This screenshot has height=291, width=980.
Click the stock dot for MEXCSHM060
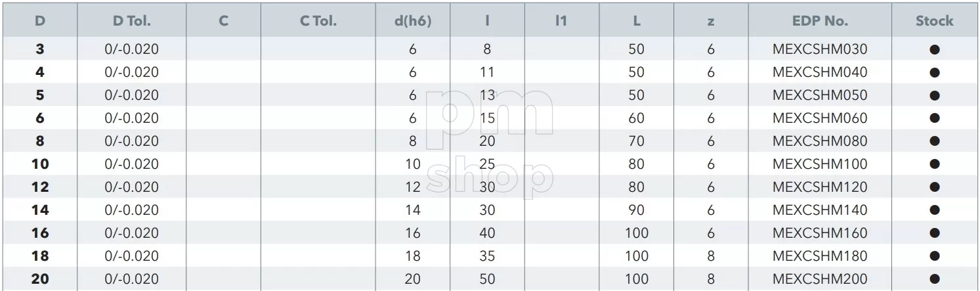pos(935,118)
